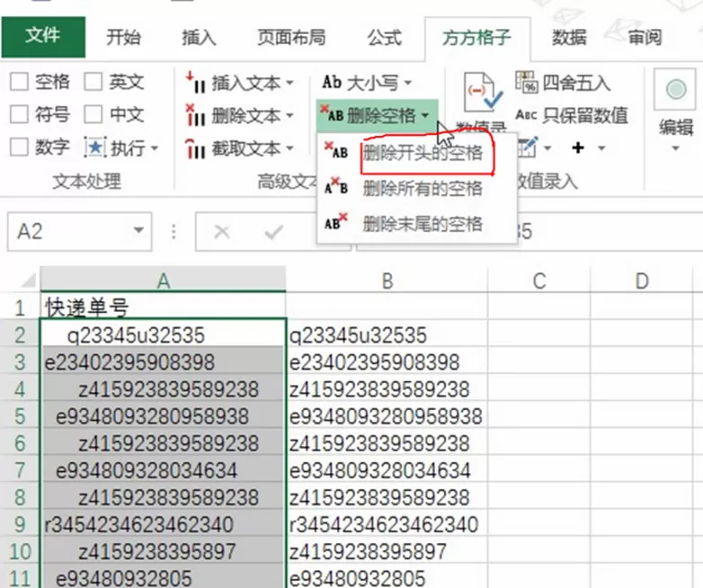The width and height of the screenshot is (703, 588).
Task: Click the 编辑 circle icon
Action: pyautogui.click(x=676, y=89)
